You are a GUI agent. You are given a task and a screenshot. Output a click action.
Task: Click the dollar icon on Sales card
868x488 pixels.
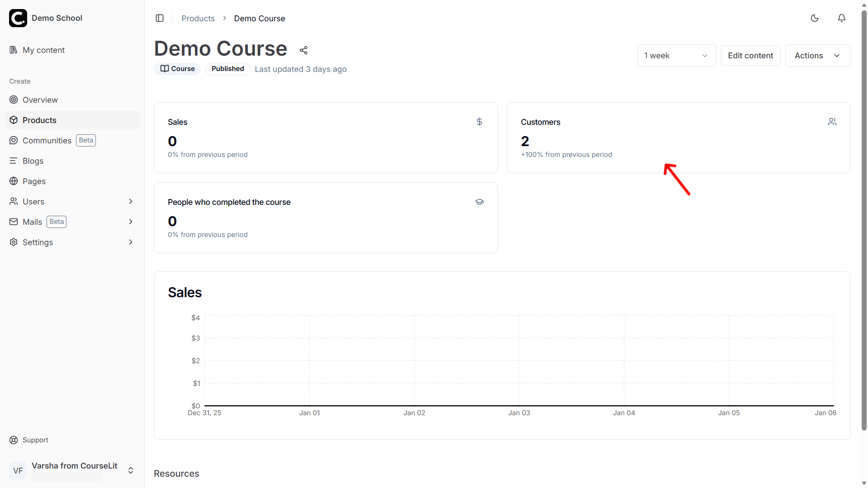(x=479, y=122)
